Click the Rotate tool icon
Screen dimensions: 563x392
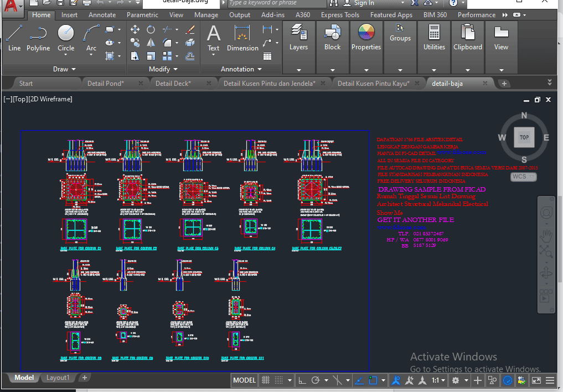tap(151, 29)
